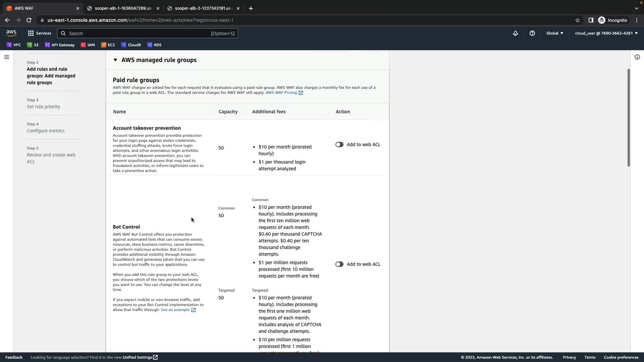Open the S3 shortcut in favorites bar
This screenshot has height=362, width=644.
(x=33, y=45)
